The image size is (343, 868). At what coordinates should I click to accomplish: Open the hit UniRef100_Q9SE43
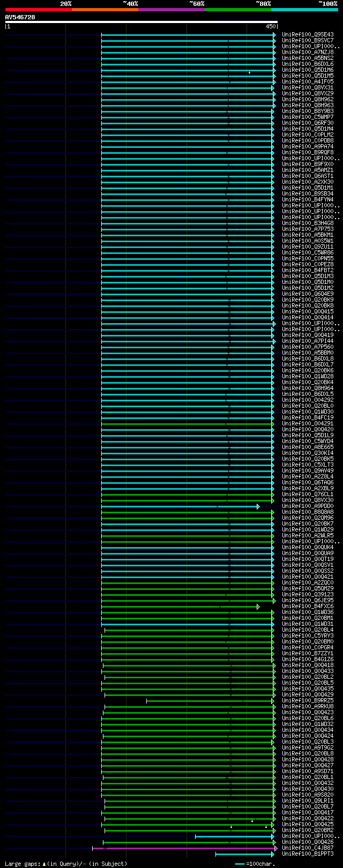[x=308, y=34]
